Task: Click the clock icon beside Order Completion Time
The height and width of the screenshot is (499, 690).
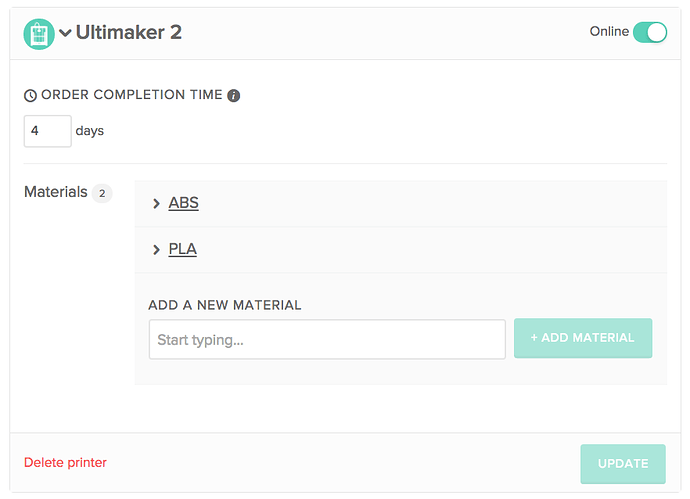Action: [30, 96]
